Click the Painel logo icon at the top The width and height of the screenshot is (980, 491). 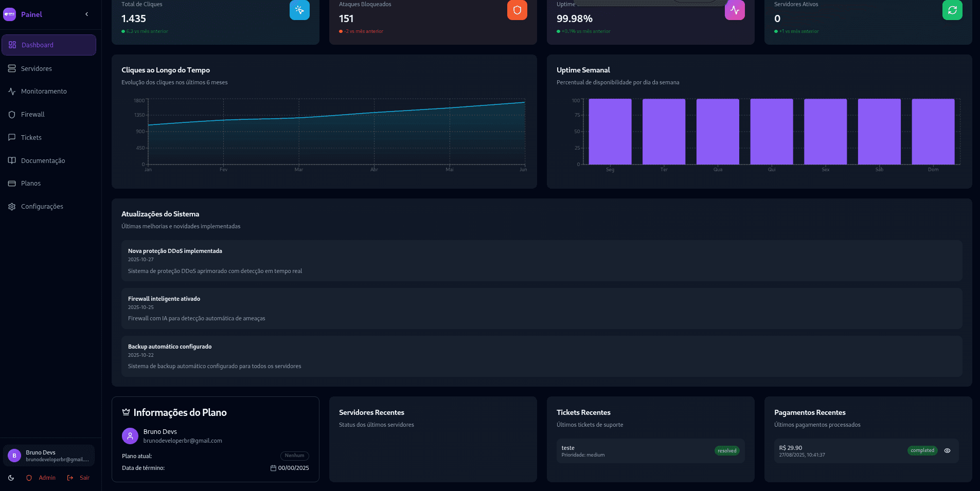click(9, 14)
